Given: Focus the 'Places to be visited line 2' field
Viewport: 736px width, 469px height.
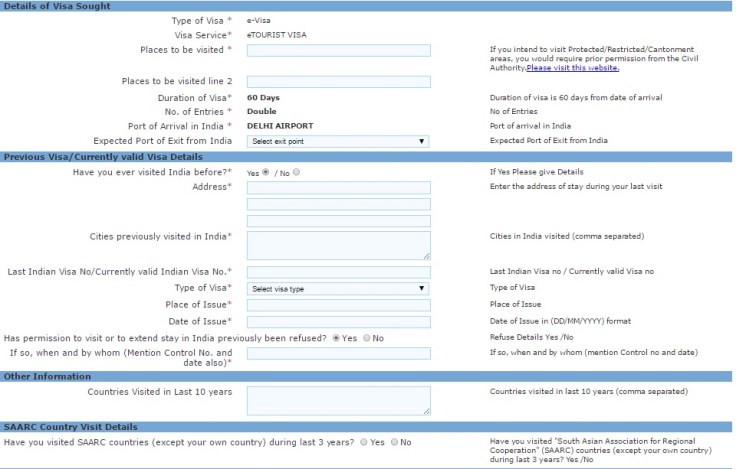Looking at the screenshot, I should coord(338,81).
